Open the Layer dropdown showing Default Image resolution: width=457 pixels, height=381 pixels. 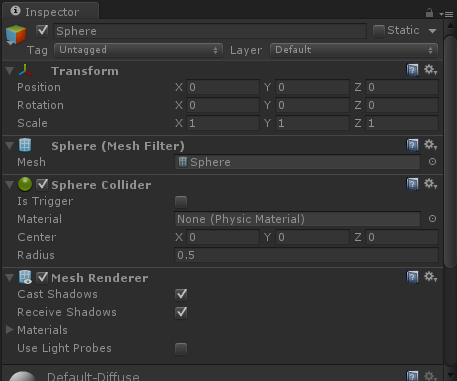(x=354, y=50)
